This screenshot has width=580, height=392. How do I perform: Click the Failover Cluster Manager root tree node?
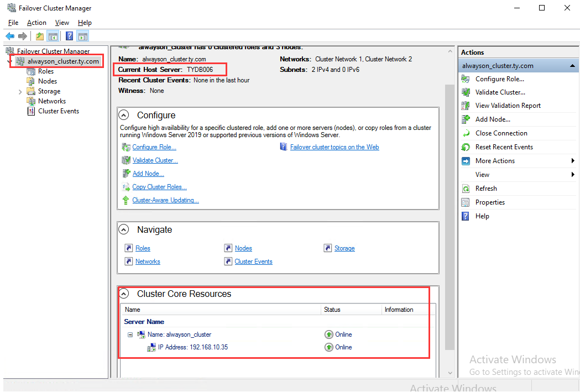tap(53, 51)
